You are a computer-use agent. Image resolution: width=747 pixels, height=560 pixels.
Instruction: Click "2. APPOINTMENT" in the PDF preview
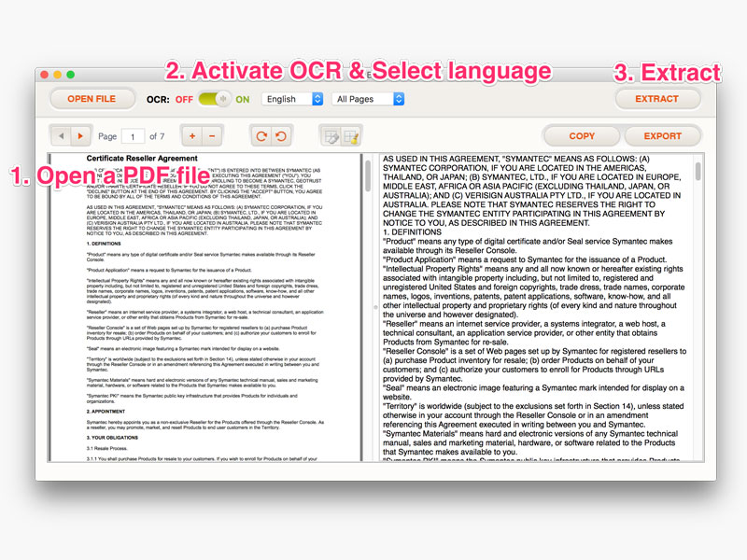point(106,411)
